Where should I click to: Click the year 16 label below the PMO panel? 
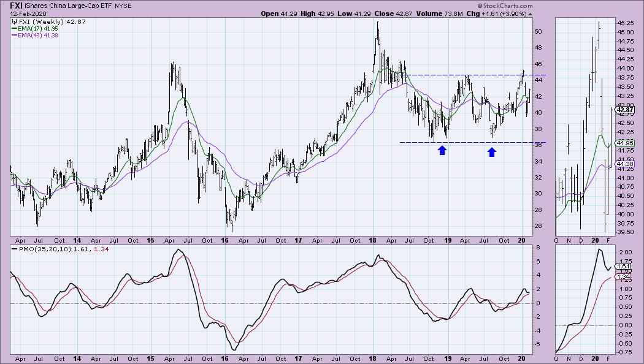[x=224, y=358]
